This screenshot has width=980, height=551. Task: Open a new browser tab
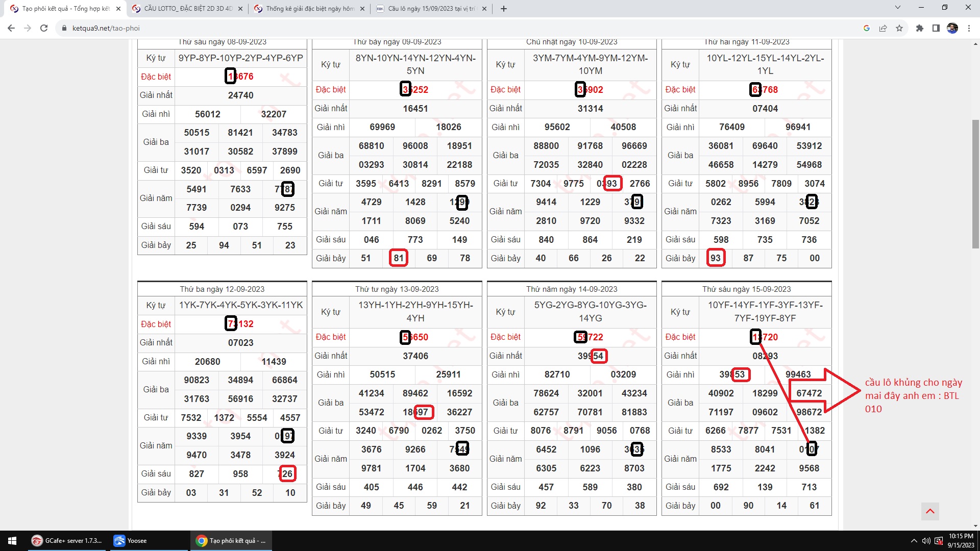(504, 9)
